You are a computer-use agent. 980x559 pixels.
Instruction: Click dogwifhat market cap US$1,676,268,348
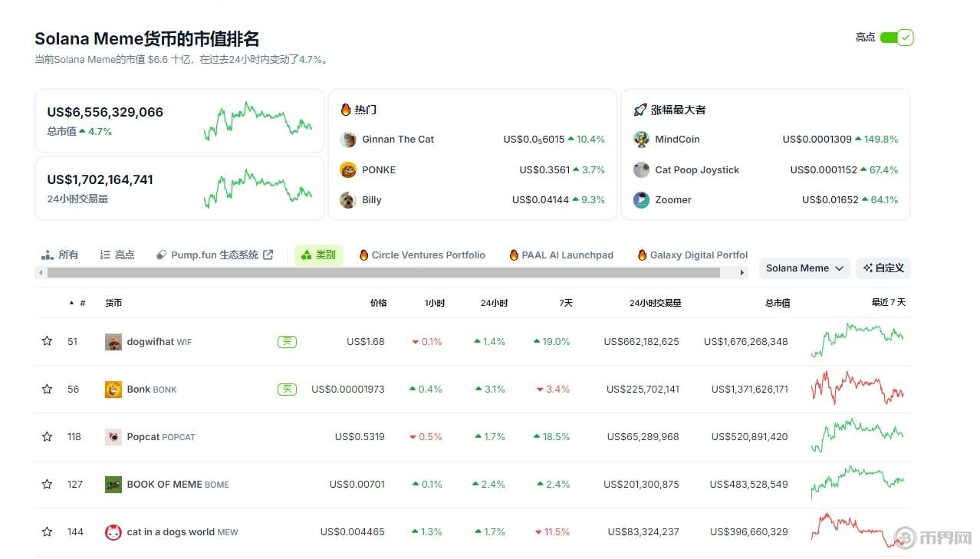click(745, 342)
